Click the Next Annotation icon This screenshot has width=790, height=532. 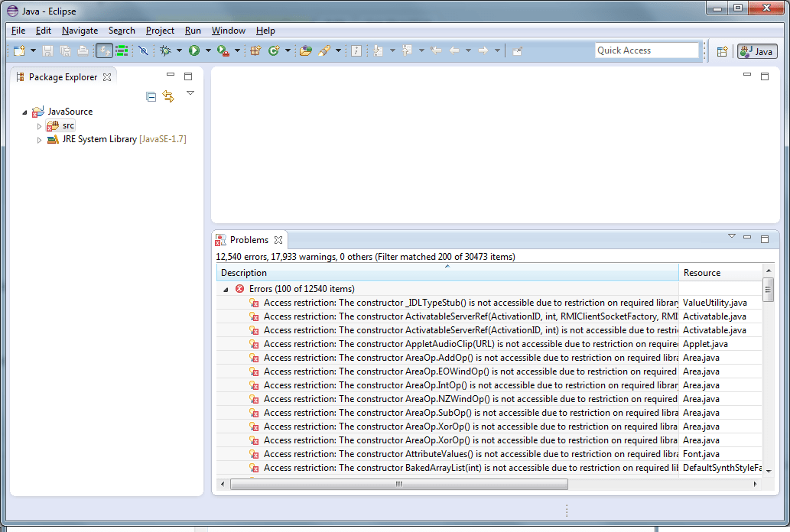click(379, 50)
